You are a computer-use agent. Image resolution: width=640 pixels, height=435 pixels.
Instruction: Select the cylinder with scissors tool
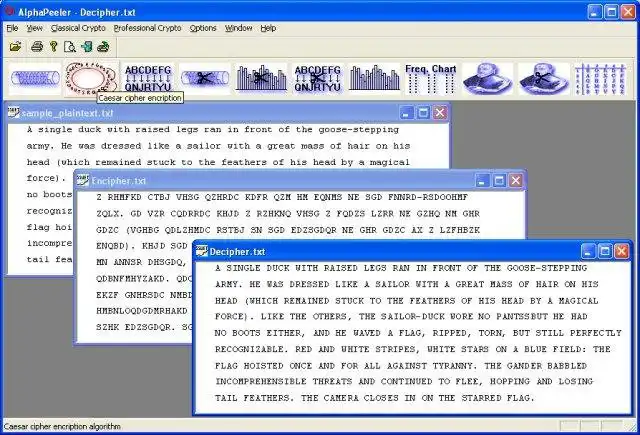tap(204, 78)
